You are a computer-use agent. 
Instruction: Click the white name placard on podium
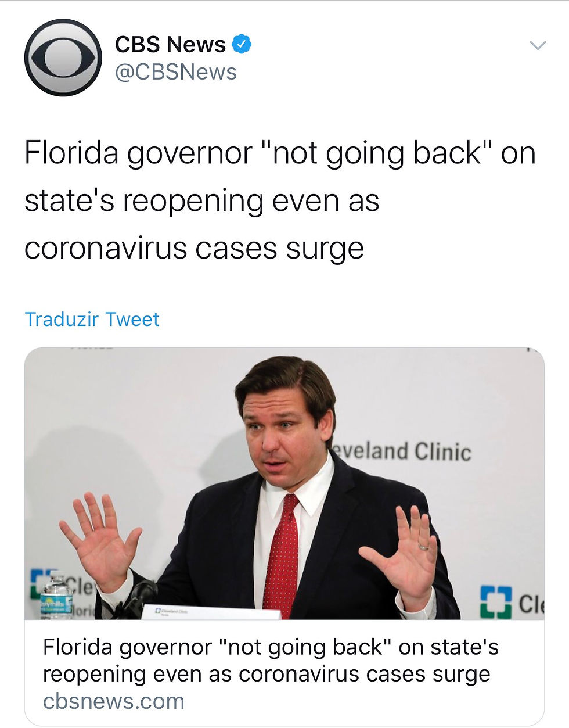[215, 612]
